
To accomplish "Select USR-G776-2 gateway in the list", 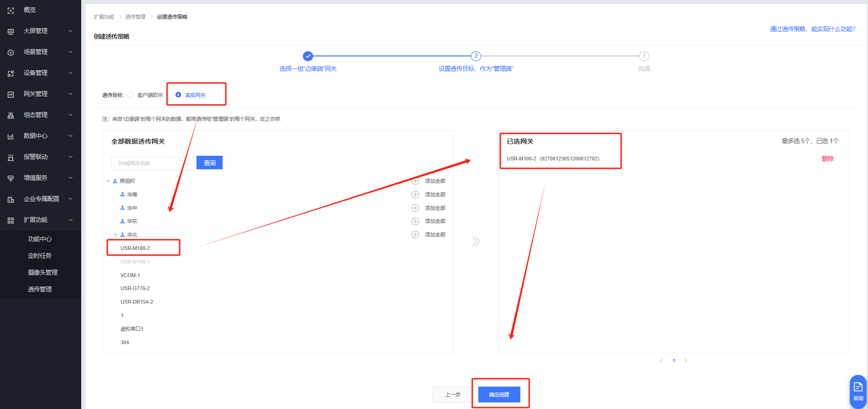I will click(x=135, y=288).
